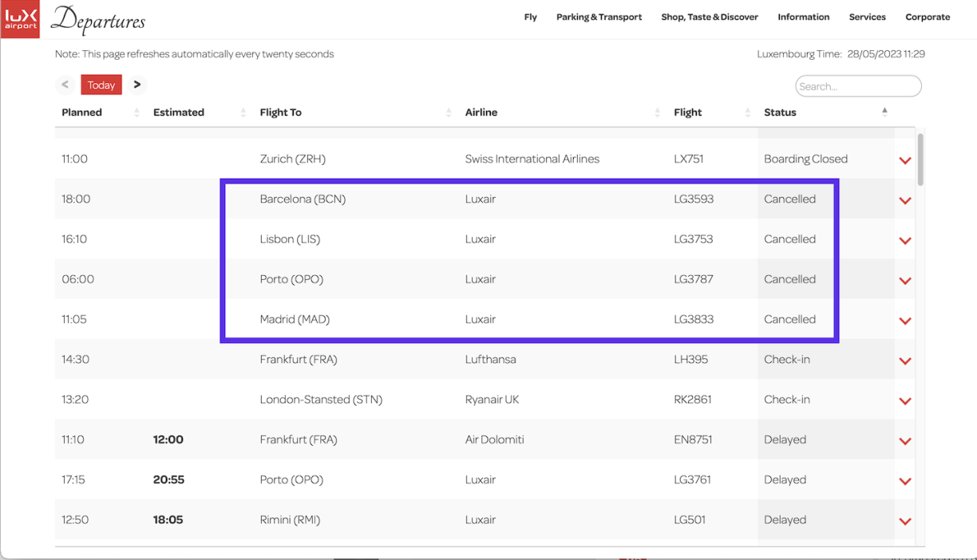Open Shop, Taste & Discover menu

click(x=709, y=17)
